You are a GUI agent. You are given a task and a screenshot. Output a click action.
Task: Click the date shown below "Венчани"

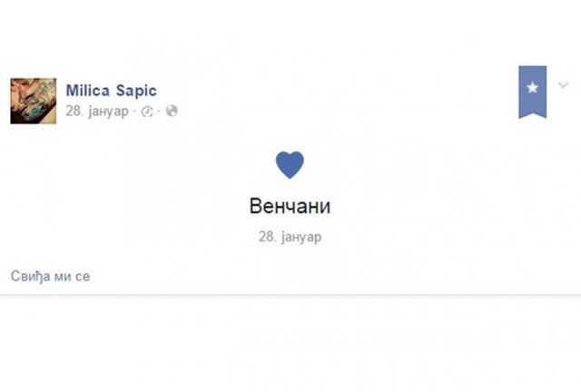(290, 236)
